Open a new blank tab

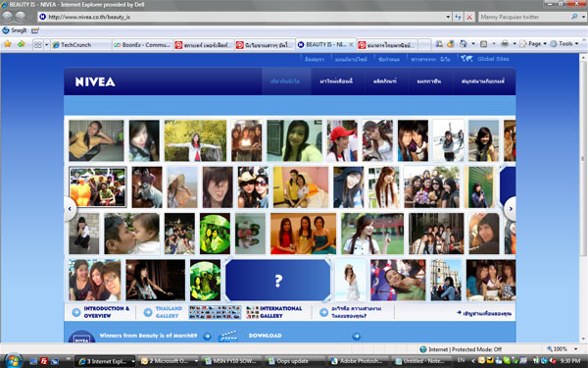[x=424, y=45]
